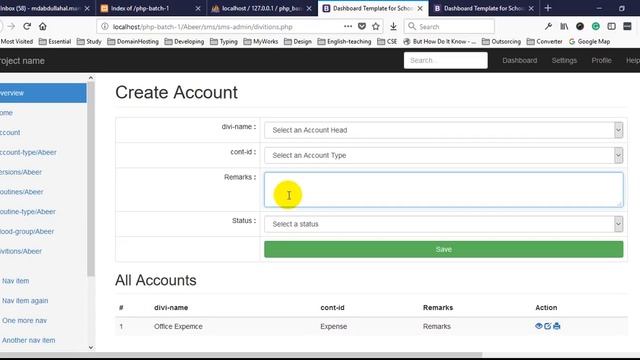Viewport: 640px width, 360px height.
Task: Click the 'Expense' cont-id table cell
Action: (333, 327)
